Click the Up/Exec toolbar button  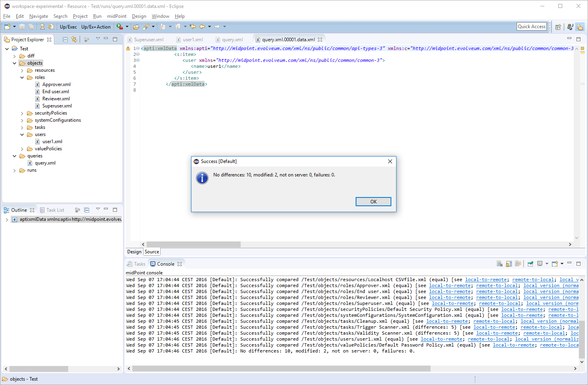(68, 27)
